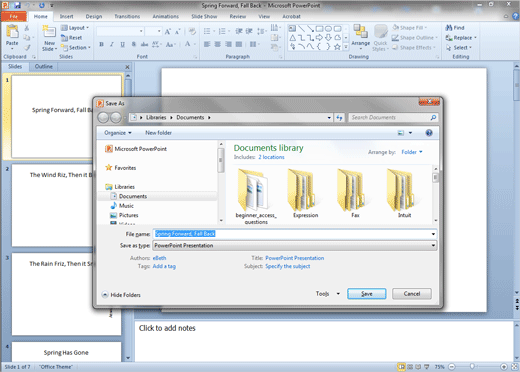520x372 pixels.
Task: Click the 2 locations link
Action: point(271,157)
